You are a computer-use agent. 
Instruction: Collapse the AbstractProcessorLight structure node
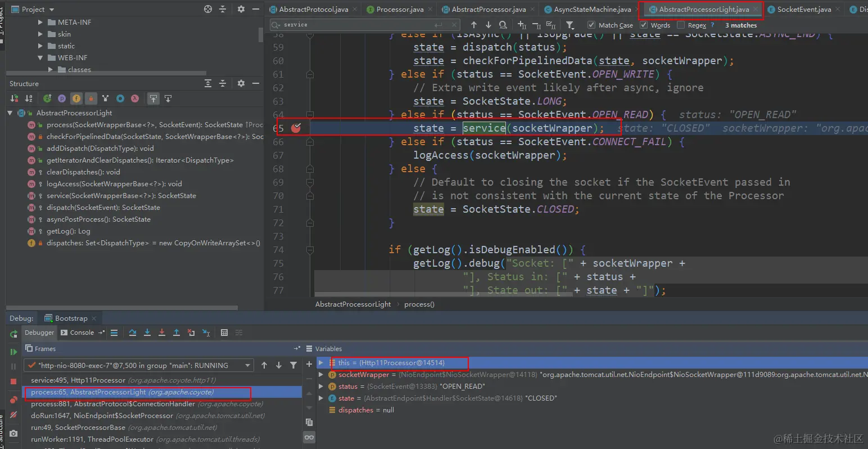10,113
